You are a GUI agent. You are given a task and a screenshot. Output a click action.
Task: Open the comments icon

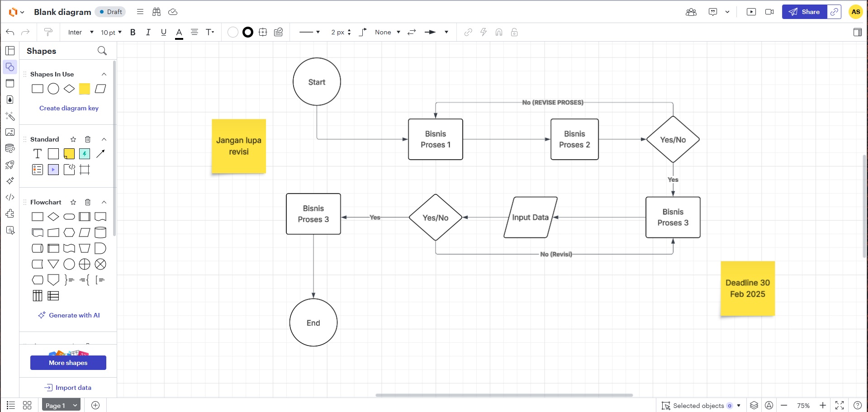[x=713, y=12]
